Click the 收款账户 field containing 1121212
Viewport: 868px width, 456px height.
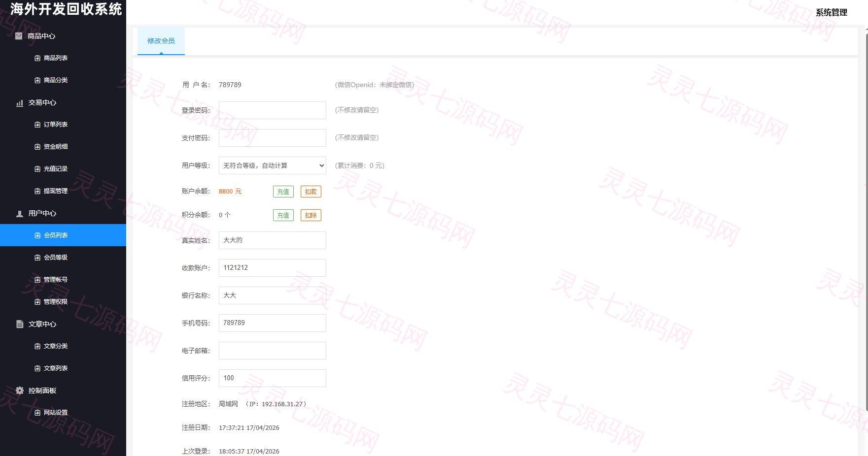[273, 268]
